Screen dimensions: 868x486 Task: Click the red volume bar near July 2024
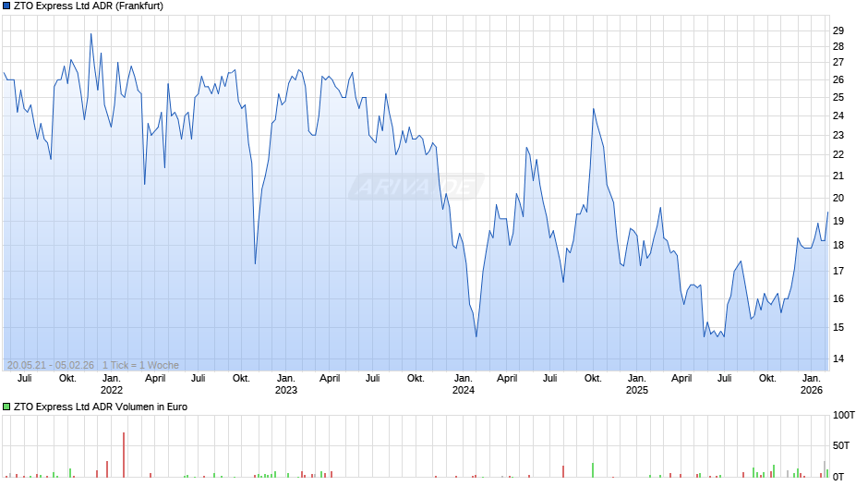pyautogui.click(x=563, y=471)
